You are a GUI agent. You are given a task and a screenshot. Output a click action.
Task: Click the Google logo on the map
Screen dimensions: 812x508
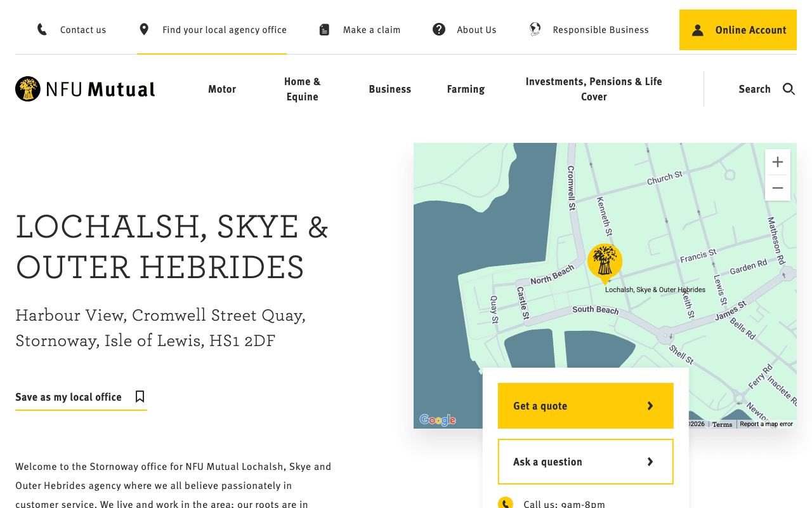pos(438,420)
